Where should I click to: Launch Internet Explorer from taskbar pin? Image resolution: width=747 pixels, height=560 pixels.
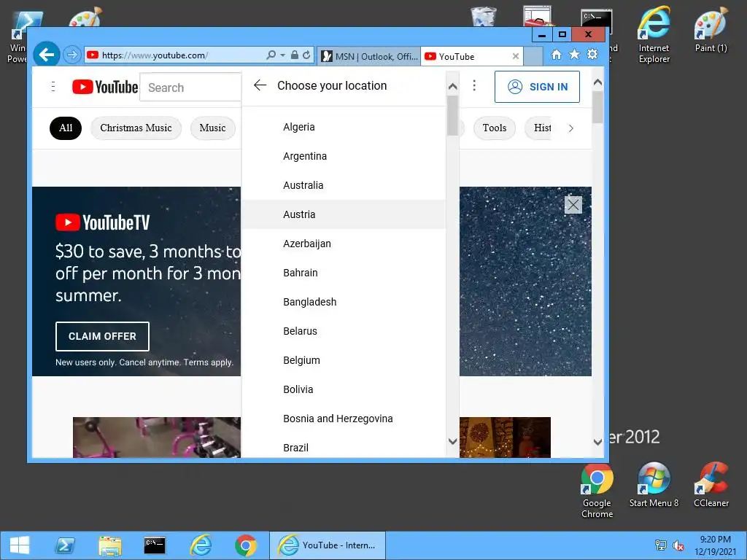tap(201, 545)
